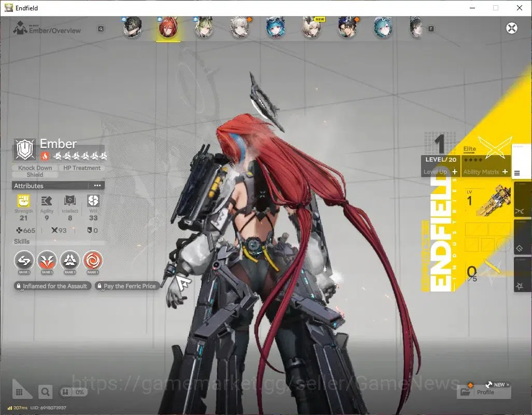Select the green-haired operator portrait
This screenshot has height=415, width=532.
204,27
